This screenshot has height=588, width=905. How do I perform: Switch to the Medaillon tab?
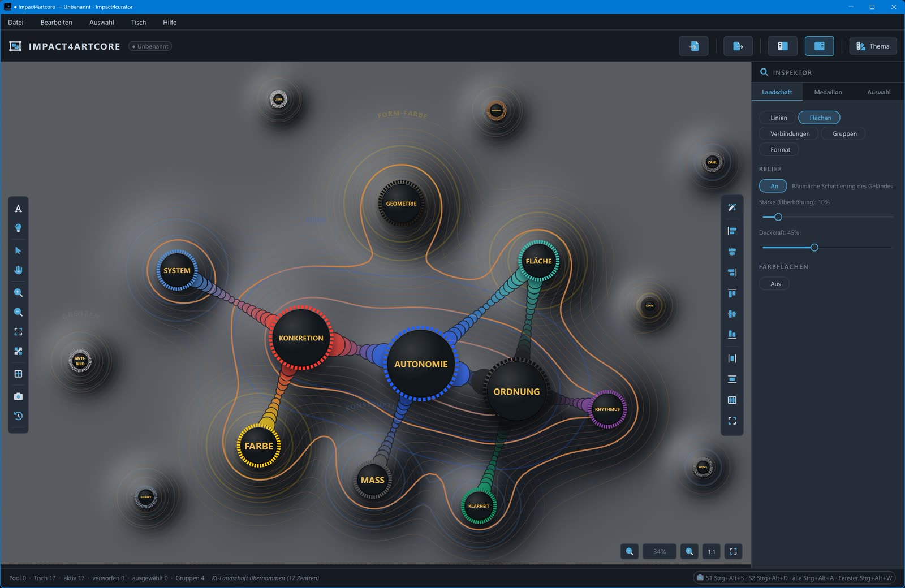828,92
